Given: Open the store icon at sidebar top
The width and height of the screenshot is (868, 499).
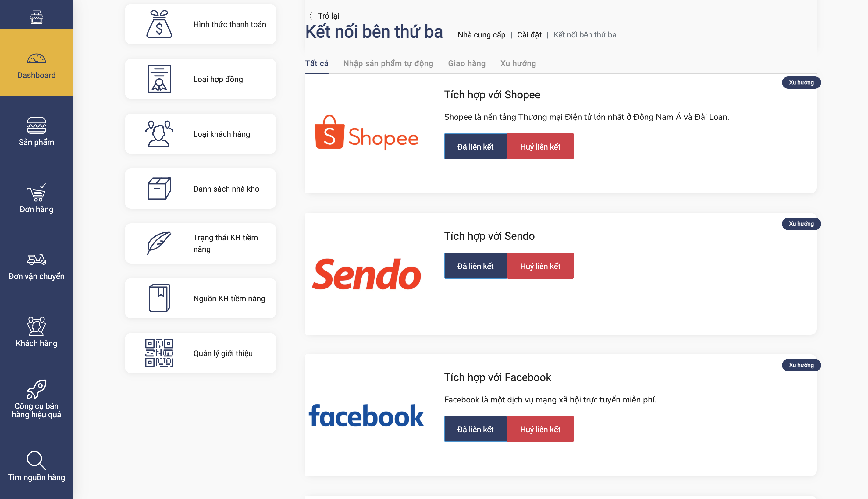Looking at the screenshot, I should click(36, 17).
